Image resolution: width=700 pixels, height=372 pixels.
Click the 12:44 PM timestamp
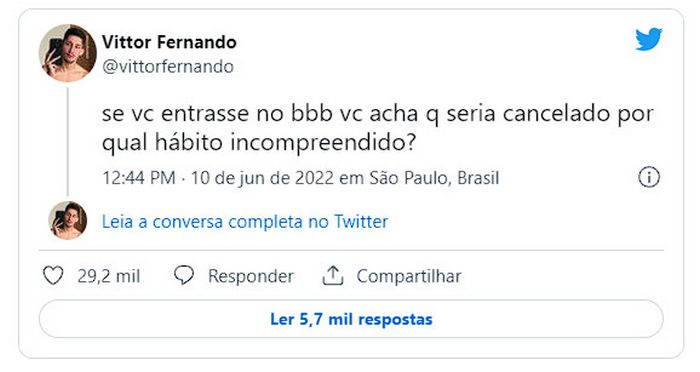click(139, 178)
